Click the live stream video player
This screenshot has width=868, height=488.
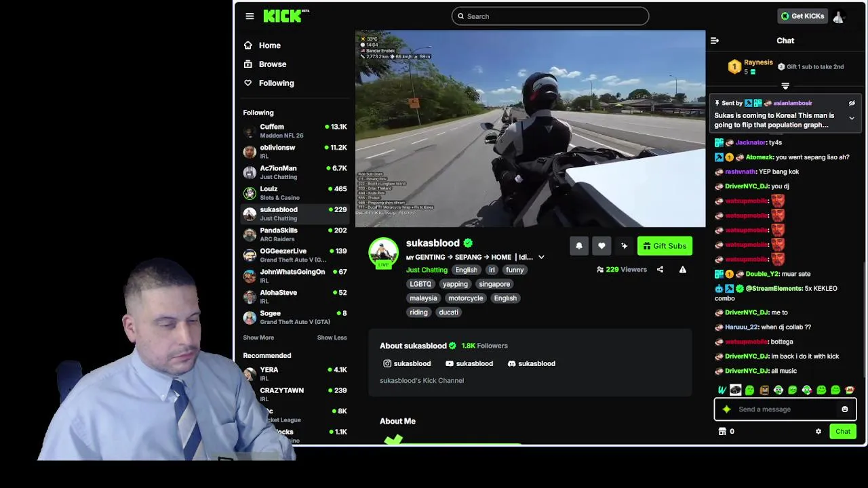point(530,129)
